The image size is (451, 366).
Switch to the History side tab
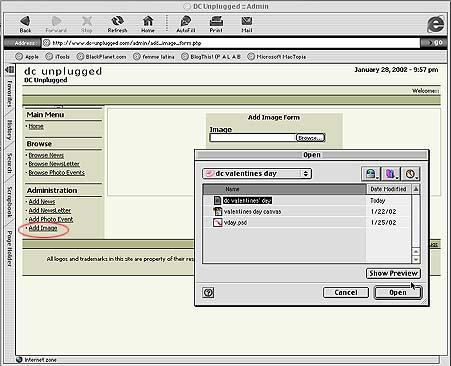[x=9, y=130]
